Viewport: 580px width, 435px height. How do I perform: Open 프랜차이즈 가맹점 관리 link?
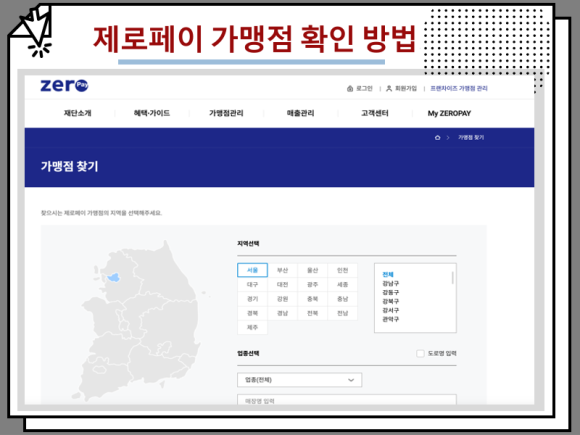(459, 88)
